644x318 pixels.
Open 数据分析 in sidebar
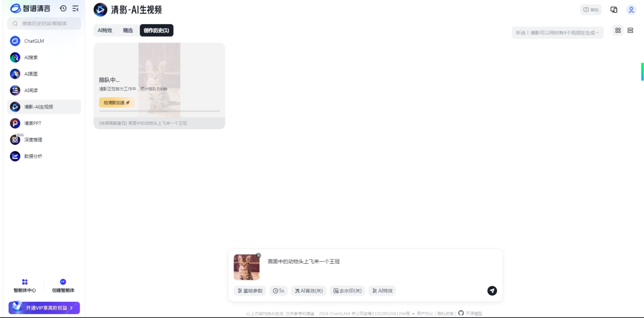pos(33,156)
